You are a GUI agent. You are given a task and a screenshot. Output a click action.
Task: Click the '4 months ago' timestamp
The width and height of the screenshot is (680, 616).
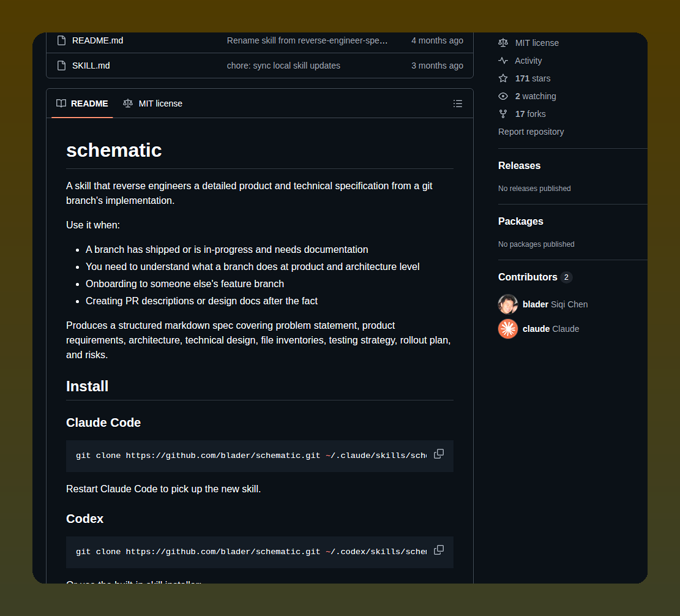(437, 40)
